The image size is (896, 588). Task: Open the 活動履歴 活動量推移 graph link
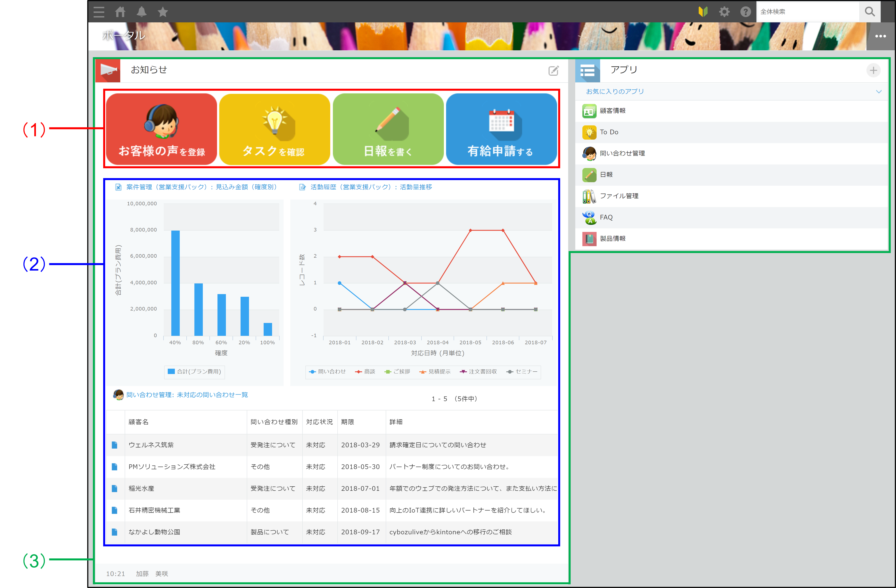(371, 187)
